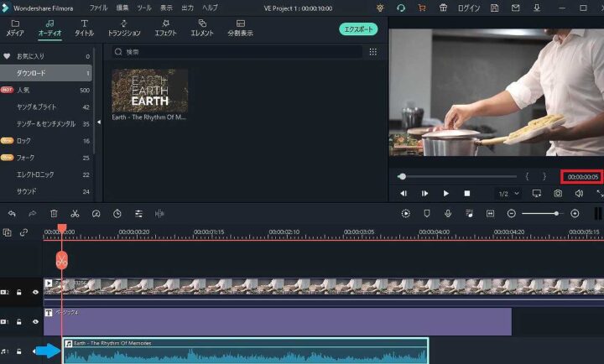Collapse the audio category sidebar arrow
The image size is (604, 364).
(x=99, y=122)
